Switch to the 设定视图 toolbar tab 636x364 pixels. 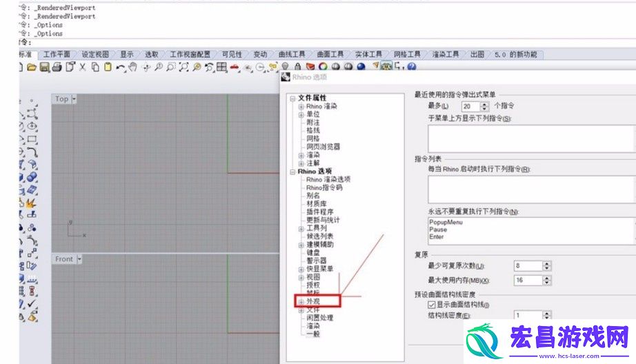(95, 54)
